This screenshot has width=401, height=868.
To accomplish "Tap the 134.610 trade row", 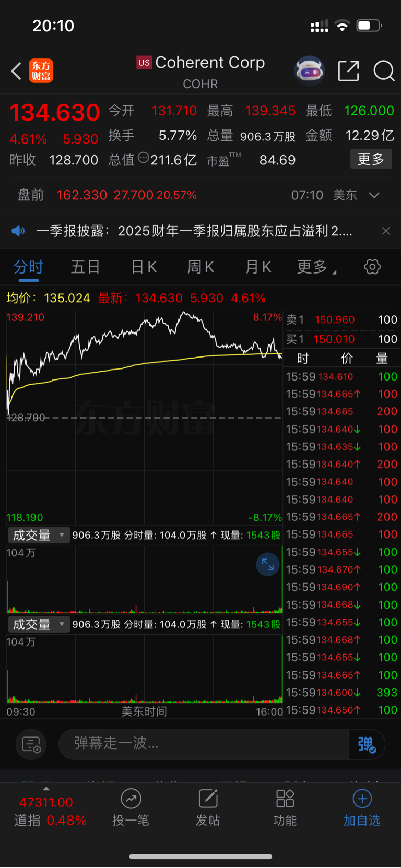I will (342, 377).
